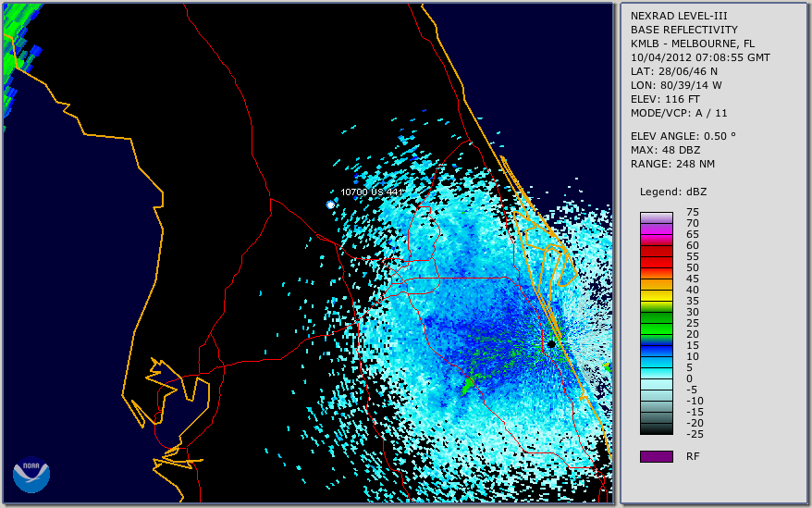Click the 'LAT: 28/06/46 N' line
The width and height of the screenshot is (812, 508).
point(673,71)
